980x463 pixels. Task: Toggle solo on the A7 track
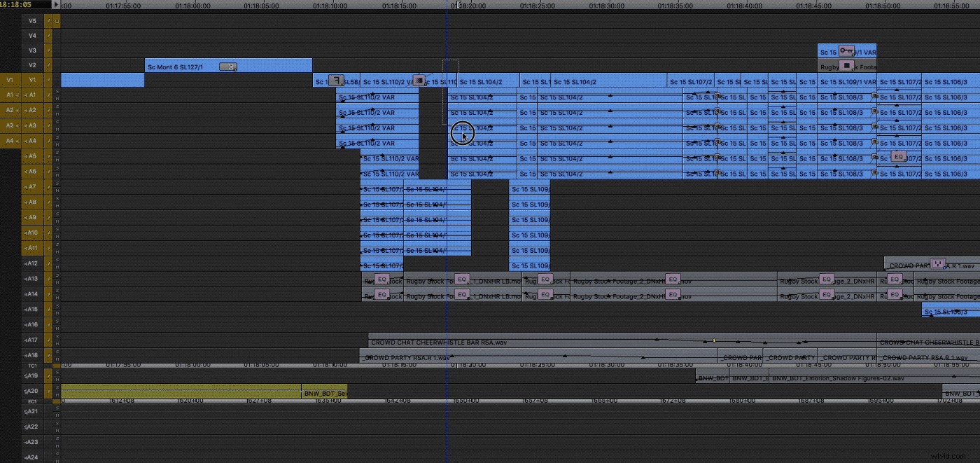57,183
